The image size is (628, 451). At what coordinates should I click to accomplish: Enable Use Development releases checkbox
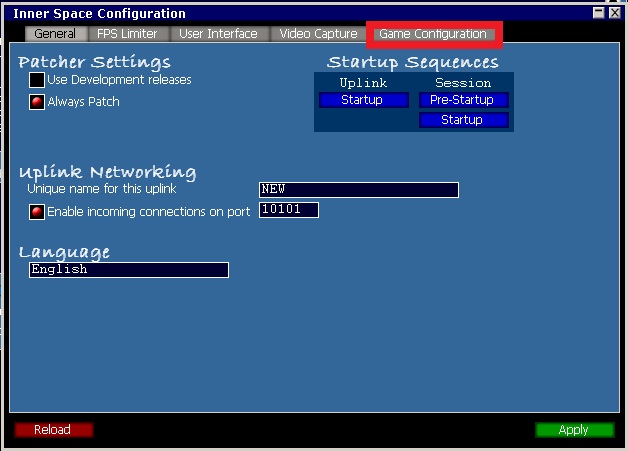(36, 80)
